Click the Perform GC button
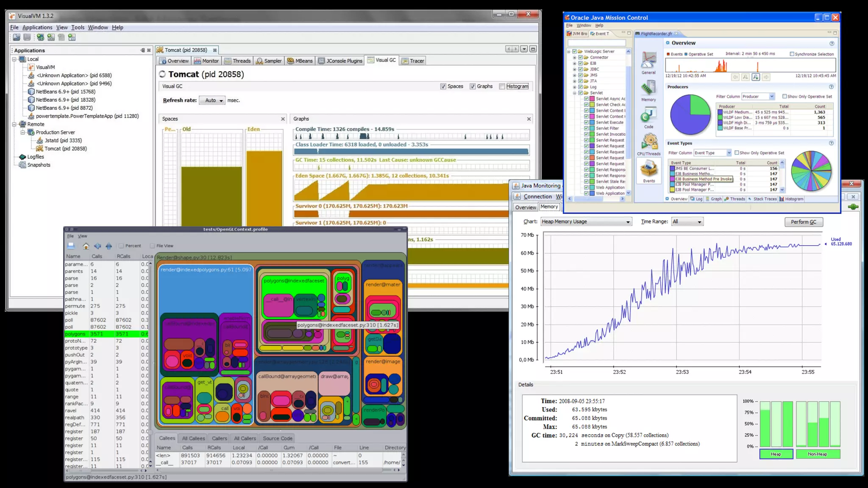868x488 pixels. click(804, 222)
